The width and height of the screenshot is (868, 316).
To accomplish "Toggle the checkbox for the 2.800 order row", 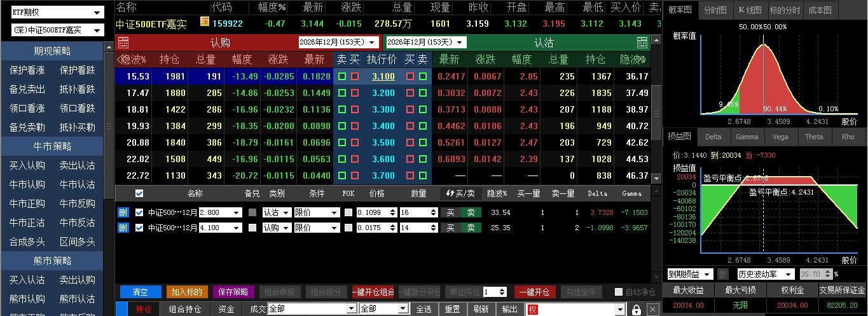I will tap(139, 212).
